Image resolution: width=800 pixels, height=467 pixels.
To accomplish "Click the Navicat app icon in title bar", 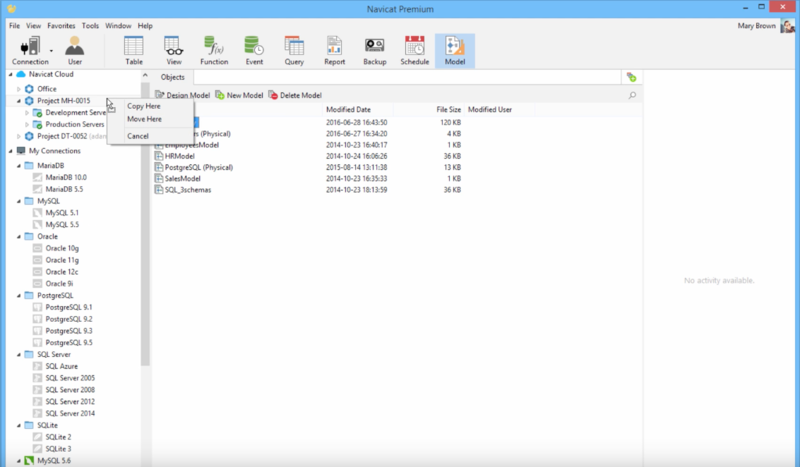I will (x=11, y=9).
